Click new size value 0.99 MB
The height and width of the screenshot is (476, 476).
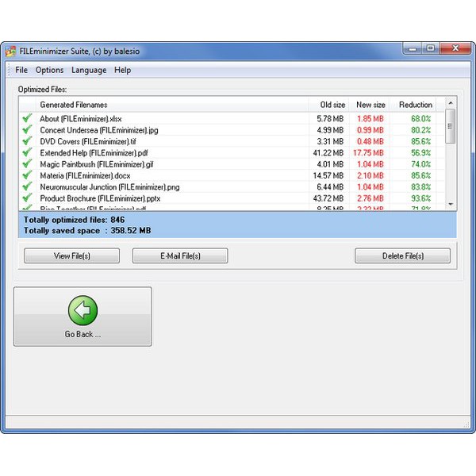click(x=370, y=130)
